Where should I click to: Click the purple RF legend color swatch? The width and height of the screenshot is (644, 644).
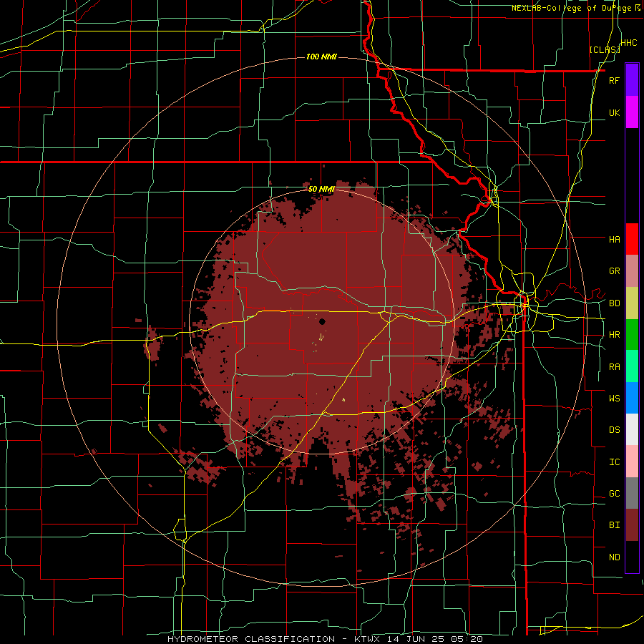point(632,80)
